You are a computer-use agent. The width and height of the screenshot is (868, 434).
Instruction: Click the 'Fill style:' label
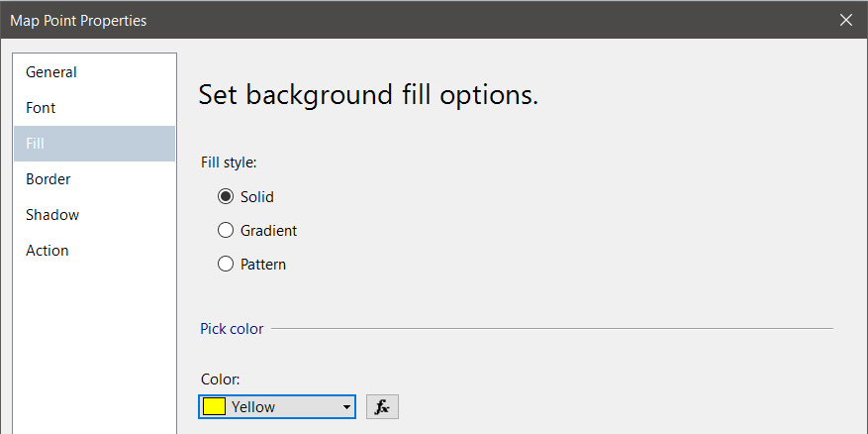coord(229,163)
